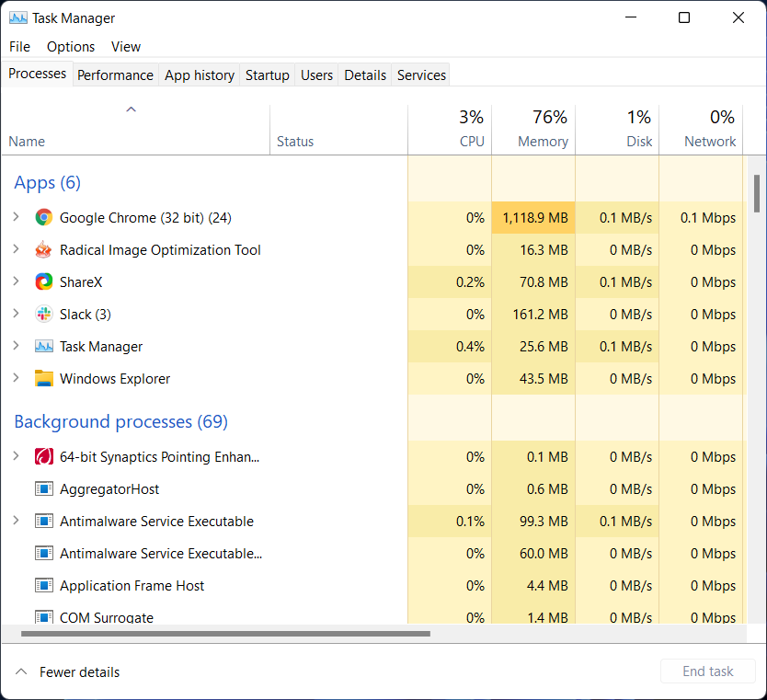Viewport: 767px width, 700px height.
Task: Go to the Services tab
Action: 421,75
